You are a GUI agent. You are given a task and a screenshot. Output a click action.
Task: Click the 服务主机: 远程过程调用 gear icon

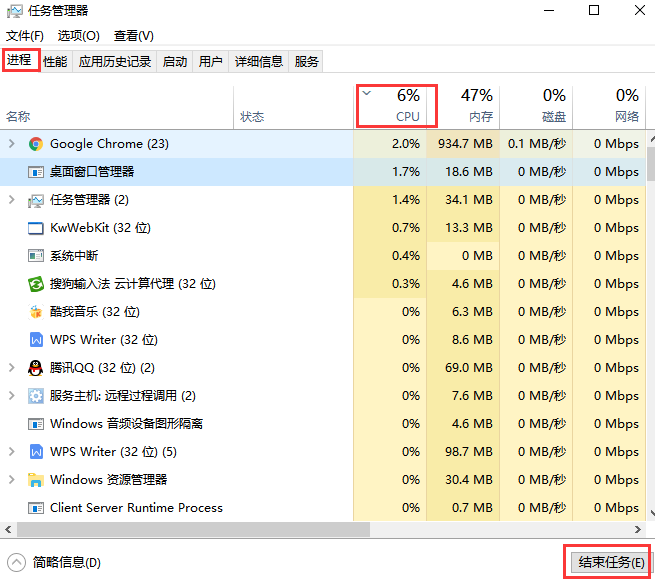pos(36,396)
